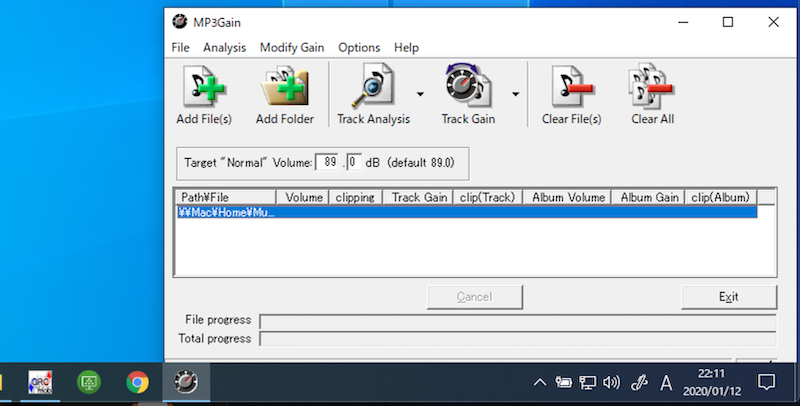The height and width of the screenshot is (406, 800).
Task: Expand the Track Gain dropdown arrow
Action: click(x=516, y=95)
